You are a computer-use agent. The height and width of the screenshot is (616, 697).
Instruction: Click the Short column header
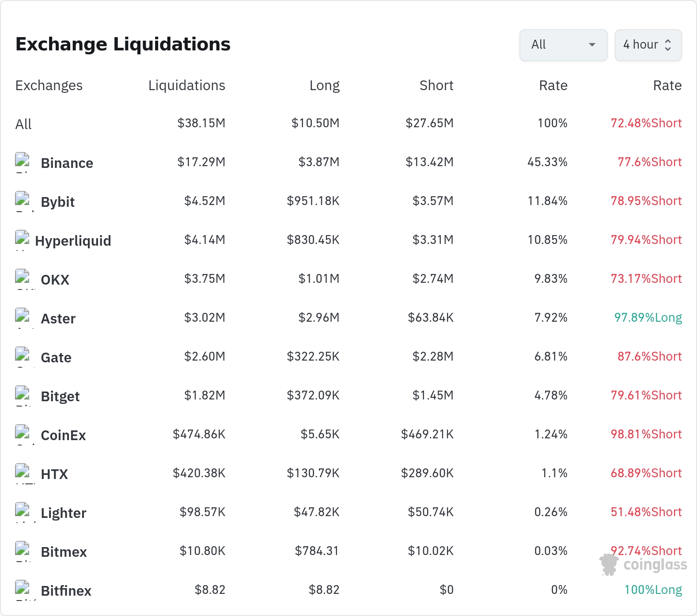tap(436, 85)
